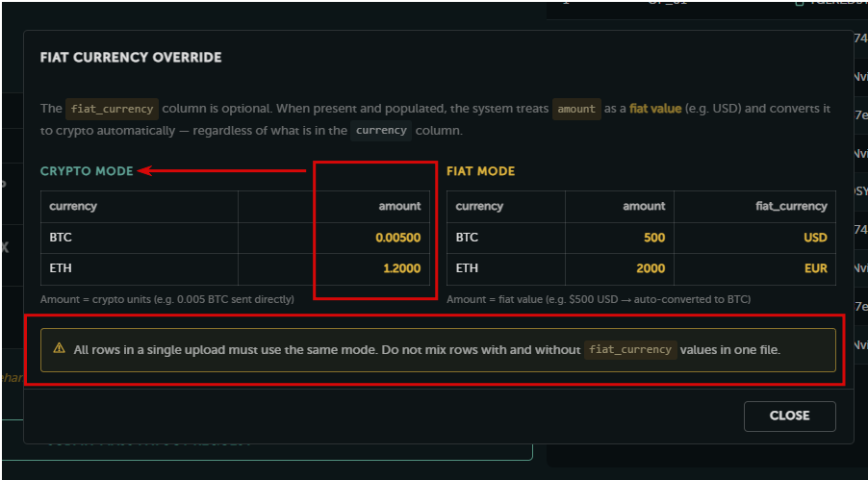Click the currency code tag in description
868x480 pixels.
381,131
